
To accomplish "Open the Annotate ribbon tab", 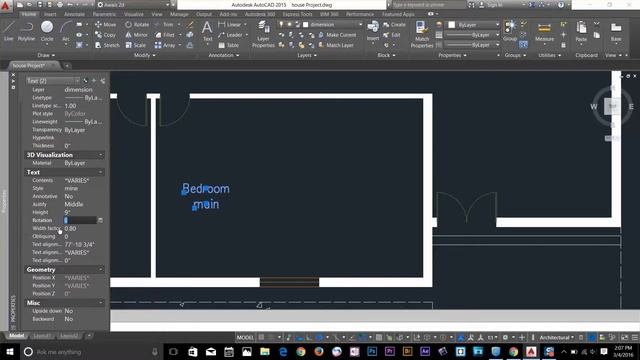I will (x=74, y=14).
